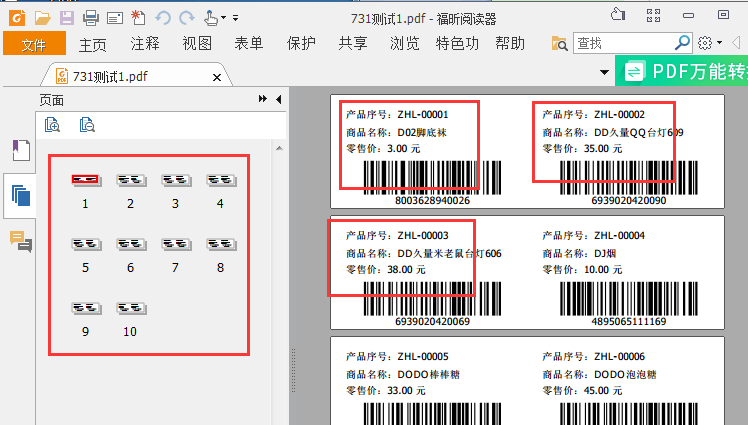Collapse the page panel with left arrow
This screenshot has width=748, height=425.
278,99
